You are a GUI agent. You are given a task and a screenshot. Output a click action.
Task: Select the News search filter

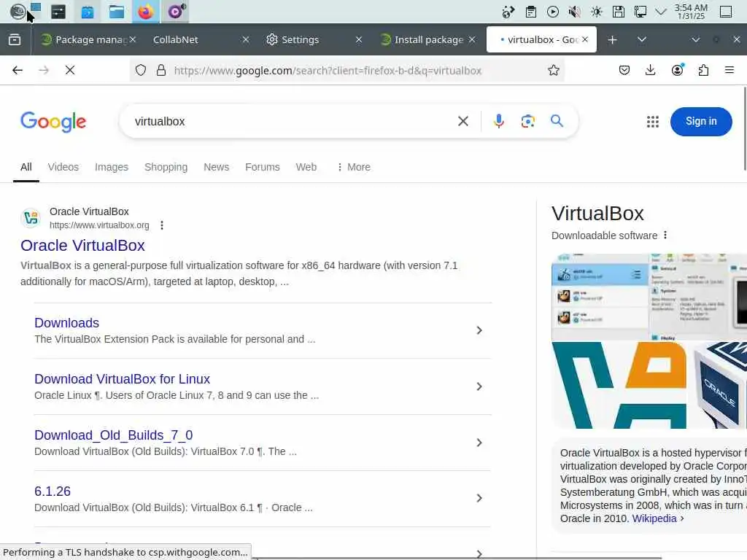click(x=216, y=167)
